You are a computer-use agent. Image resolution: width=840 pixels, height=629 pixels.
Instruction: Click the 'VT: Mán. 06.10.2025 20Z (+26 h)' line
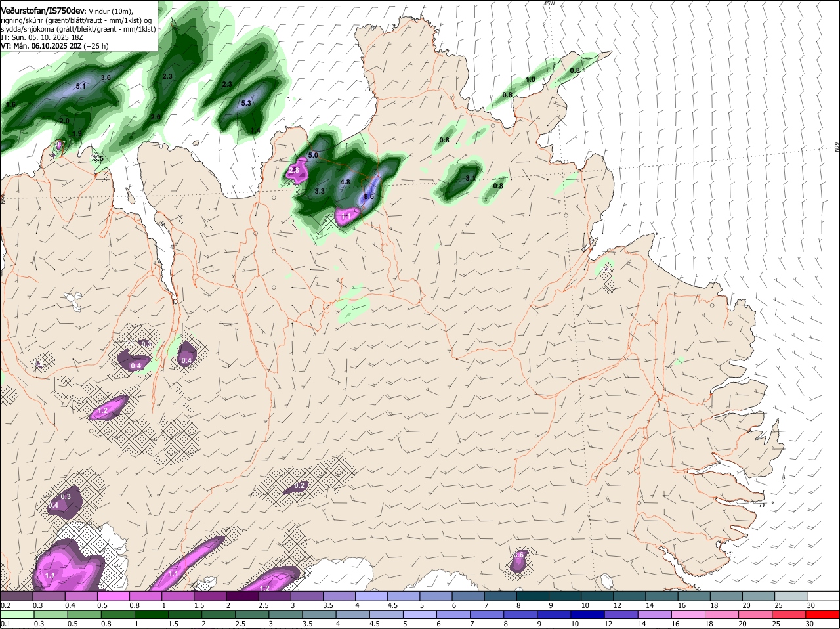point(54,46)
